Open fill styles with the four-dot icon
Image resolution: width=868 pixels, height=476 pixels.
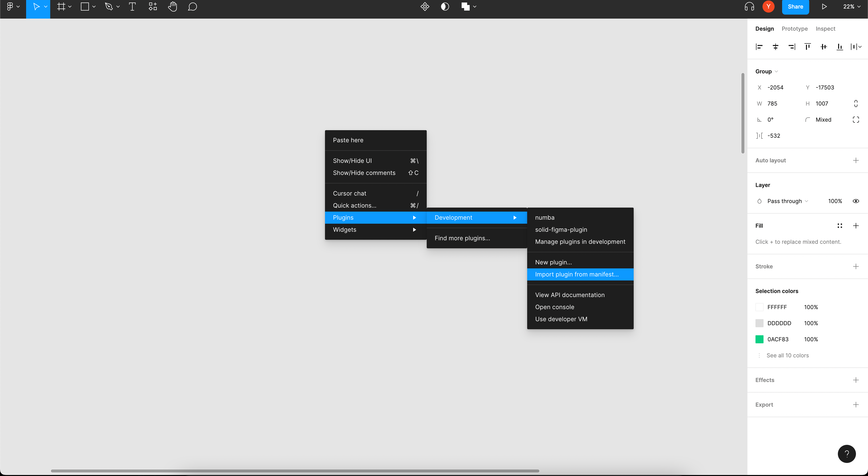[x=840, y=225]
